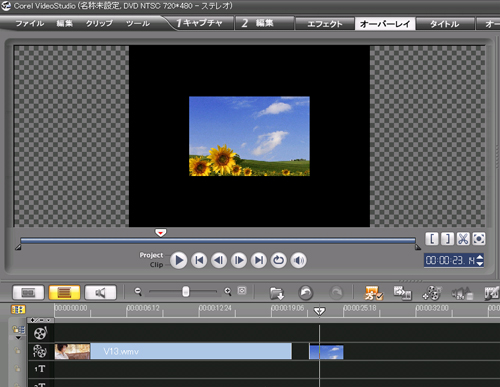Set the mark-in point bracket
Image resolution: width=500 pixels, height=387 pixels.
tap(432, 239)
